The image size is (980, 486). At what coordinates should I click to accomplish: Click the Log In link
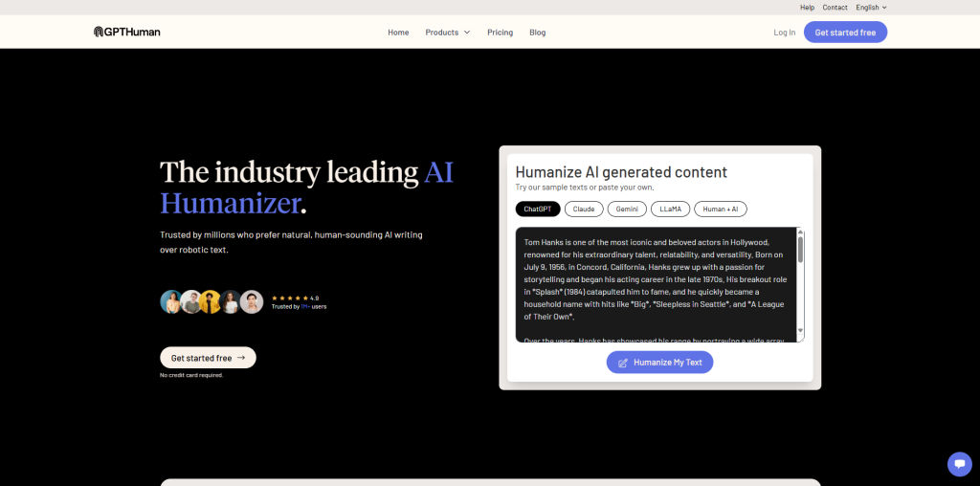coord(785,33)
